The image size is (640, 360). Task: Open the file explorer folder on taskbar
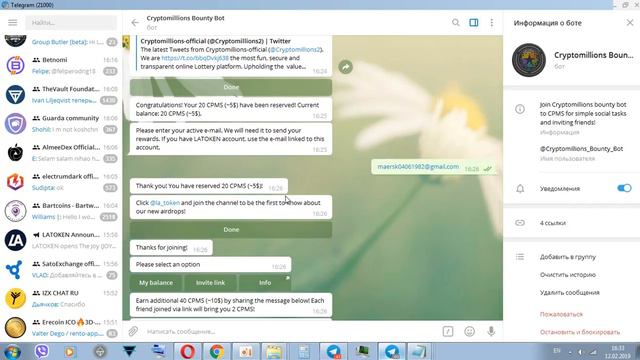275,351
